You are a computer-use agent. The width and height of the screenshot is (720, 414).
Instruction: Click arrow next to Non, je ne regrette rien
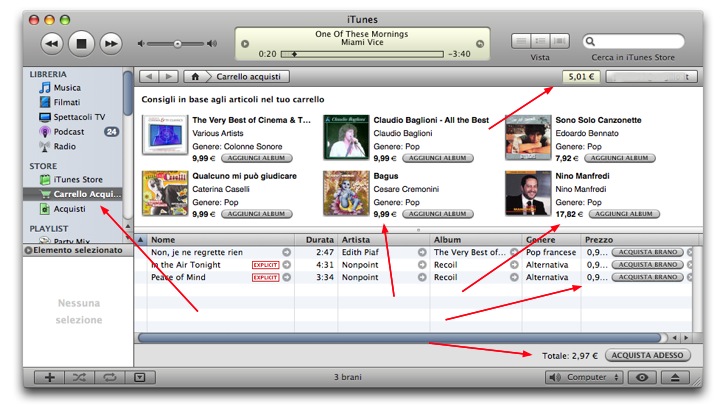coord(287,252)
